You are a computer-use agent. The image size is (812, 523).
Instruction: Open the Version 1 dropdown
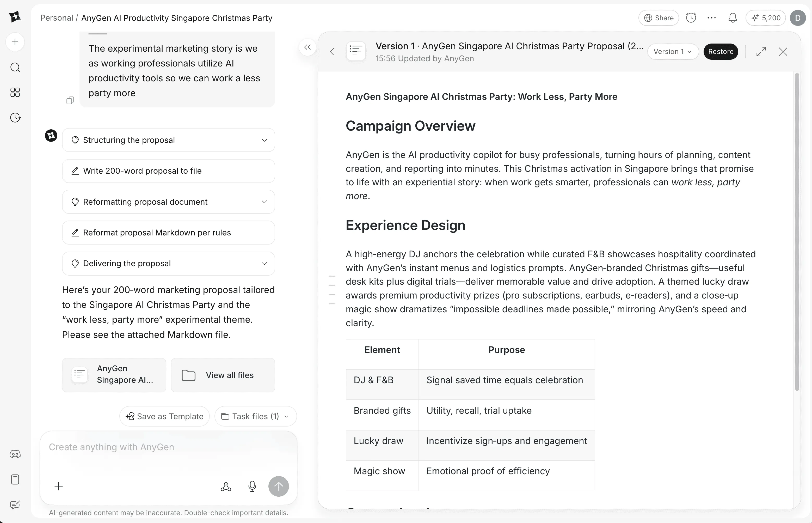tap(673, 52)
